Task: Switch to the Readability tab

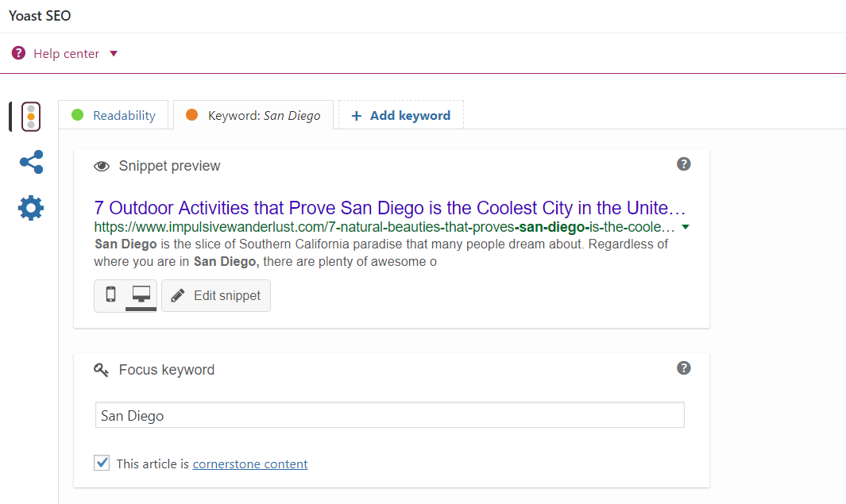Action: pyautogui.click(x=114, y=115)
